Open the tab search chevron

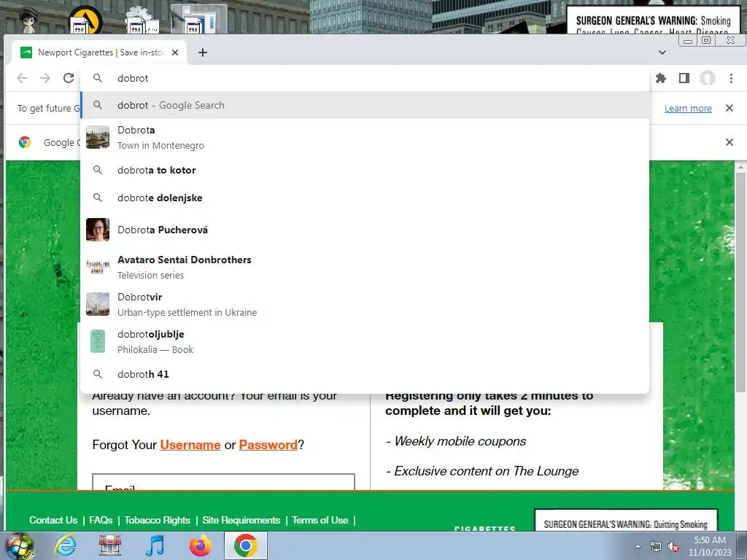coord(662,52)
